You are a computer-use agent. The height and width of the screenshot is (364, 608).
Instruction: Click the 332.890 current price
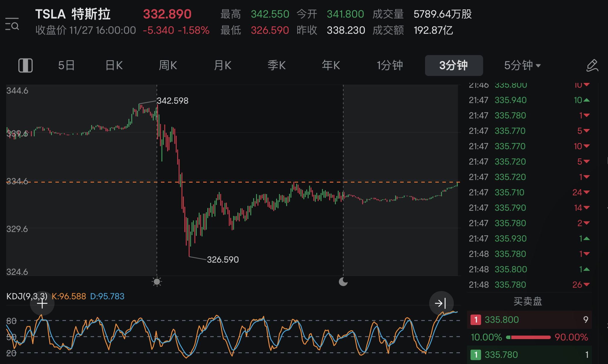[167, 14]
